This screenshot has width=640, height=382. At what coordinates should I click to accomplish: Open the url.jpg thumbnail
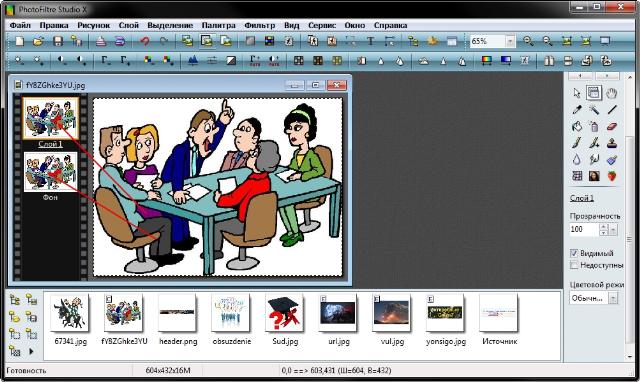[x=338, y=313]
